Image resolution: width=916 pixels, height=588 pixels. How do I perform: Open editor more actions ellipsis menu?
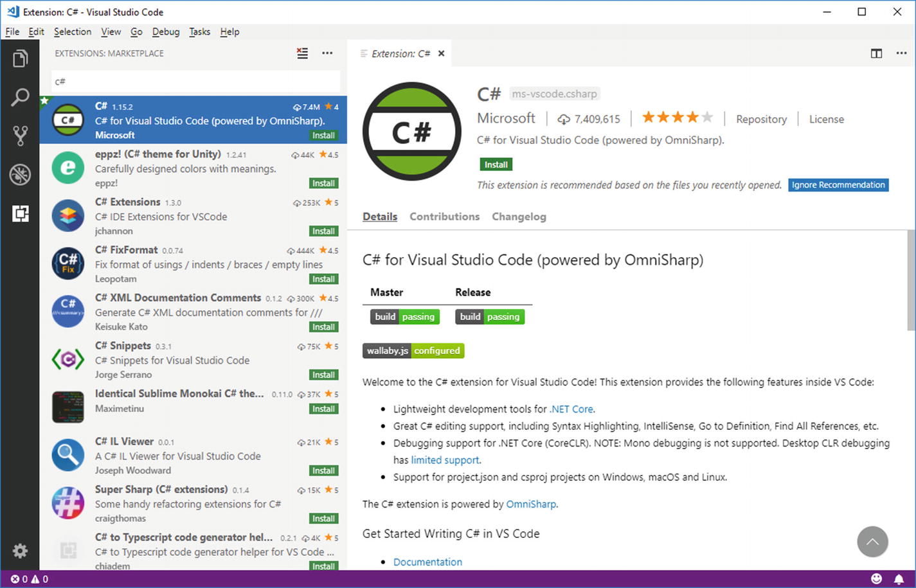coord(901,53)
